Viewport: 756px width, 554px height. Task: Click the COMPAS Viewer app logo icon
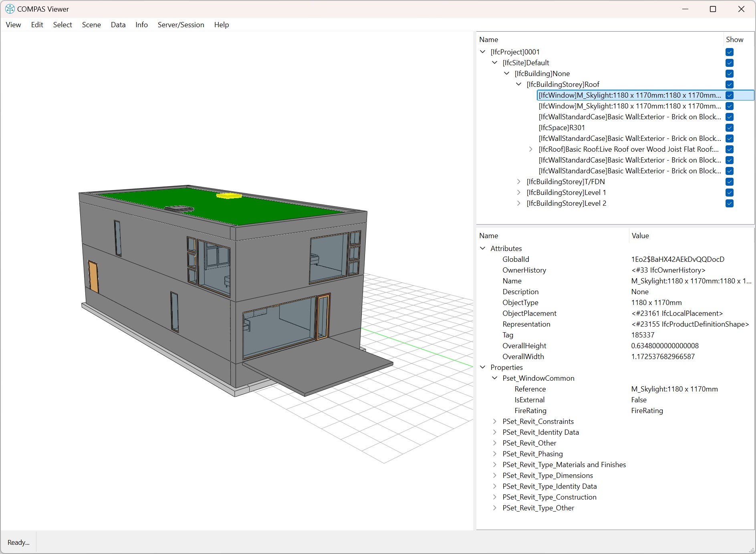10,9
